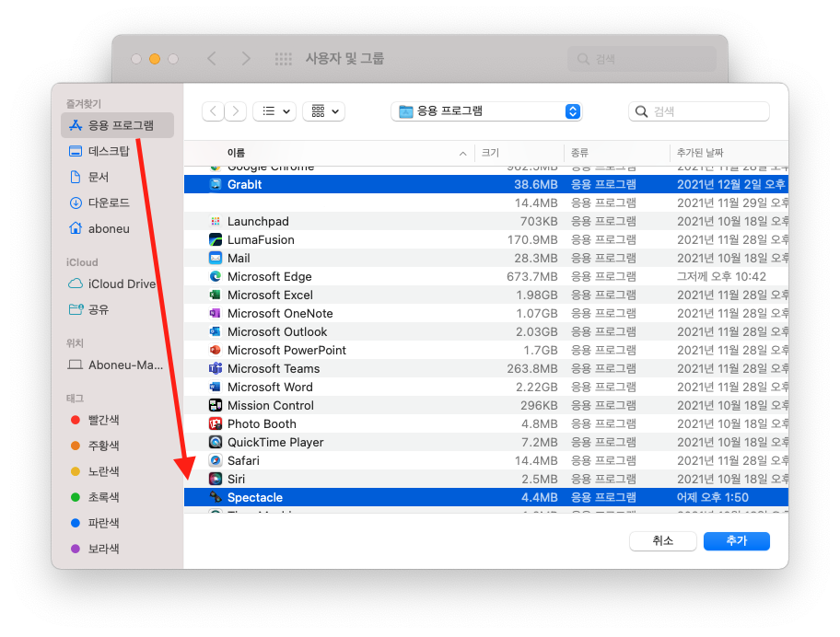Open the 응용 프로그램 location popup
840x637 pixels.
486,111
